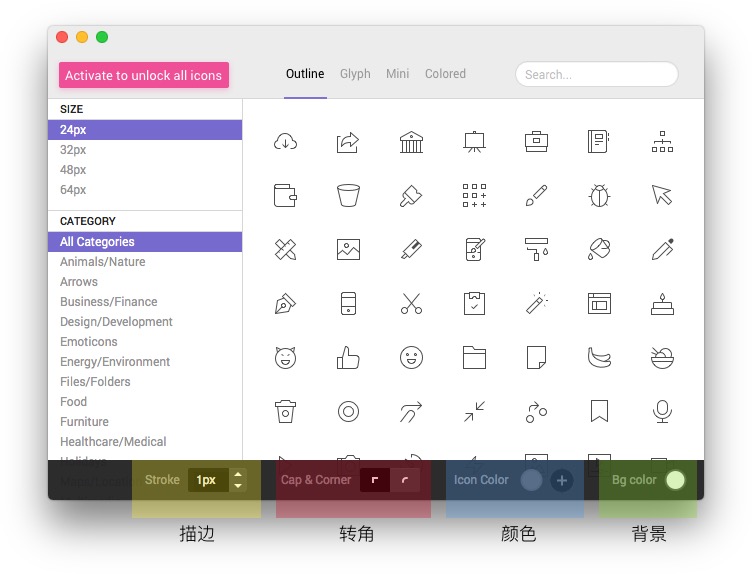Image resolution: width=752 pixels, height=574 pixels.
Task: Select the bookmark icon
Action: tap(599, 411)
